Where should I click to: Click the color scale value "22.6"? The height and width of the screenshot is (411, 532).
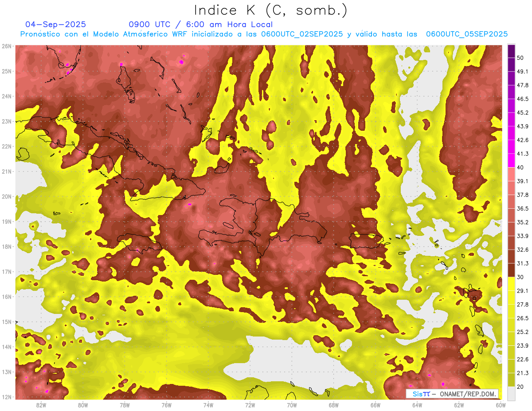523,359
